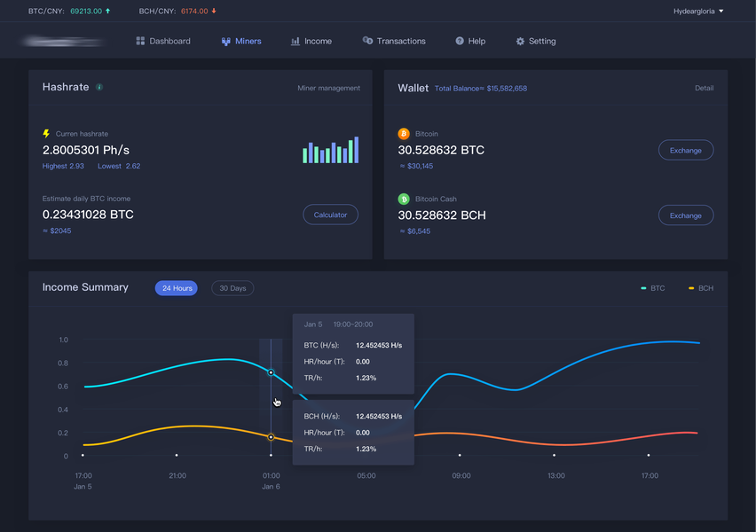Screen dimensions: 756x532
Task: Switch to the Dashboard tab
Action: (163, 41)
